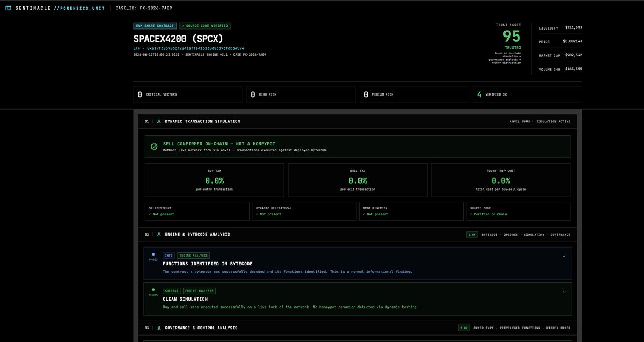
Task: Expand the Functions Identified in Bytecode finding
Action: click(564, 256)
